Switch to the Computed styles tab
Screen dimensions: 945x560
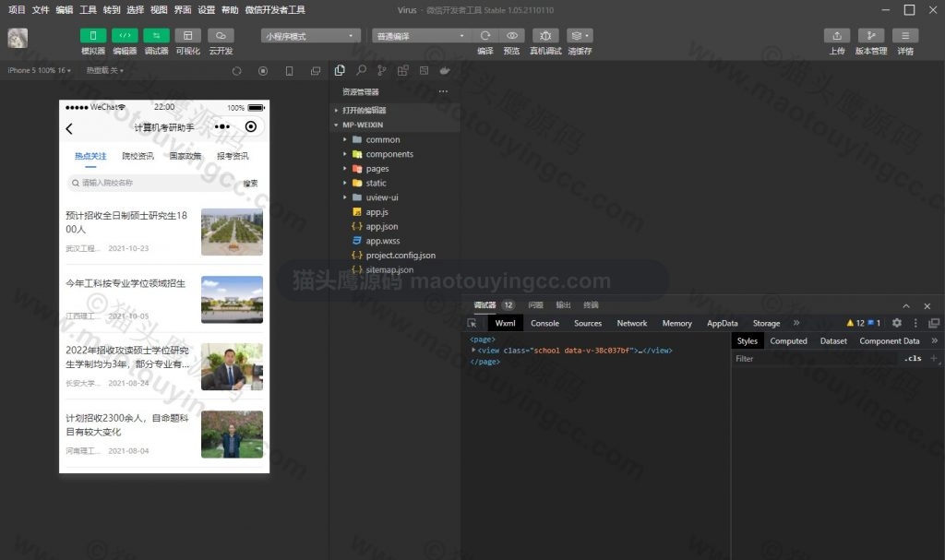(788, 340)
